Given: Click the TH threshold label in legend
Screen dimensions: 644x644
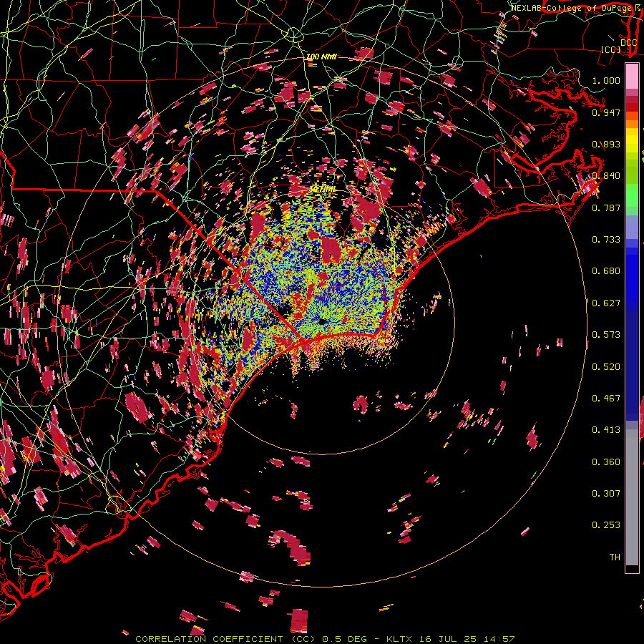Looking at the screenshot, I should [x=615, y=557].
